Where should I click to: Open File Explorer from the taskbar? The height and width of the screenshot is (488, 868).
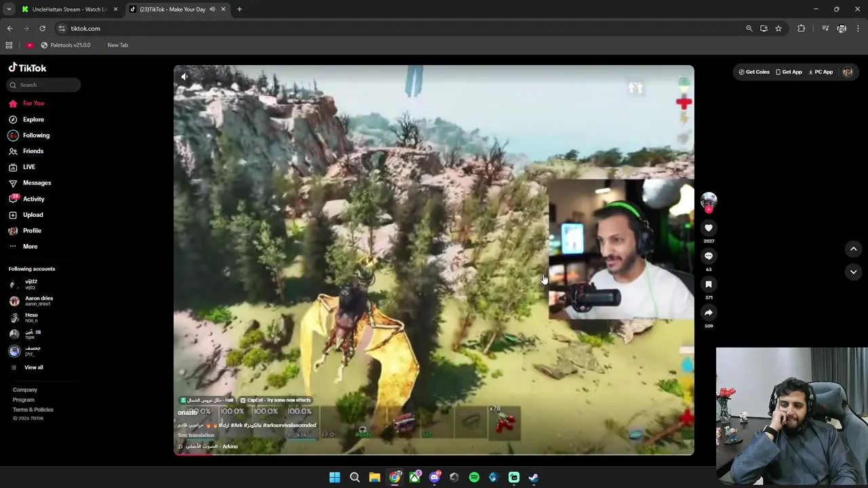click(x=374, y=478)
